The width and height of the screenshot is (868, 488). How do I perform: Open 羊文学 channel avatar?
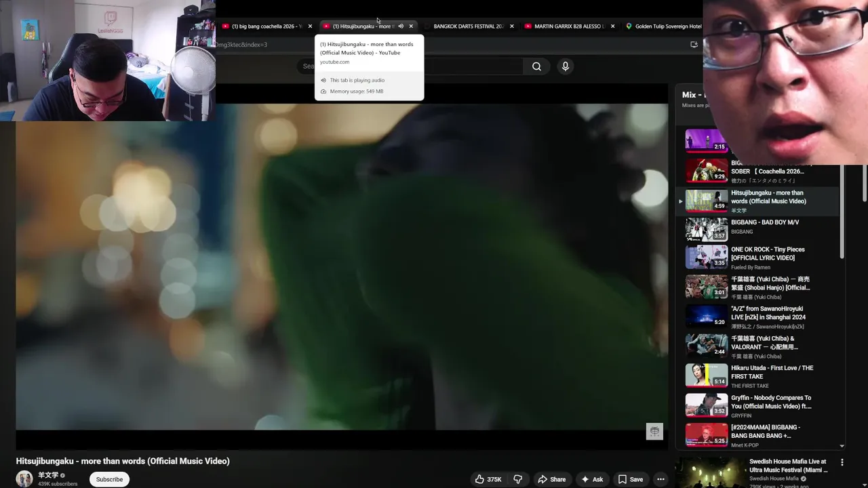[x=24, y=479]
